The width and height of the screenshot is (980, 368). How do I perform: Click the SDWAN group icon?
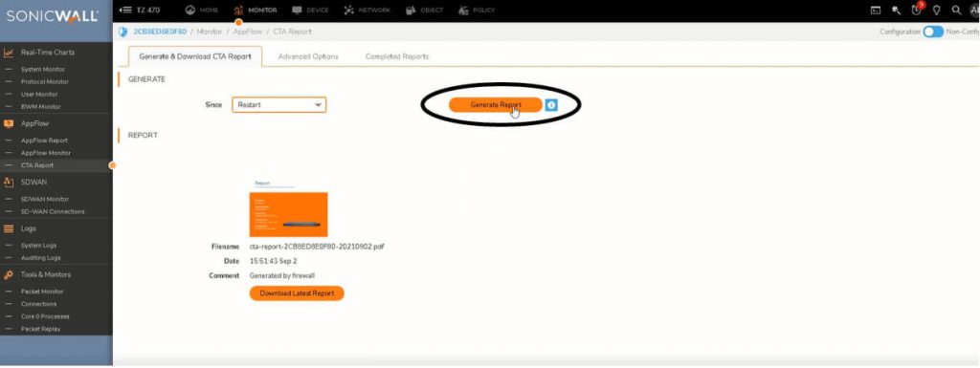point(9,183)
